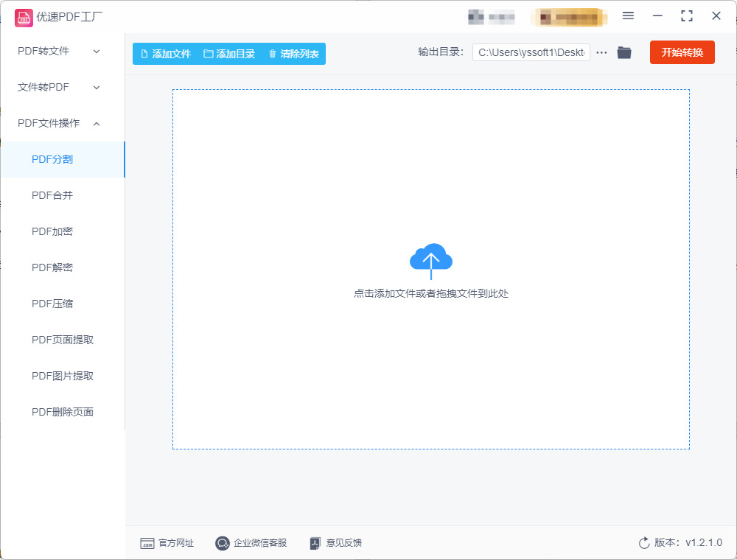Select PDF压缩 in the sidebar

[63, 304]
